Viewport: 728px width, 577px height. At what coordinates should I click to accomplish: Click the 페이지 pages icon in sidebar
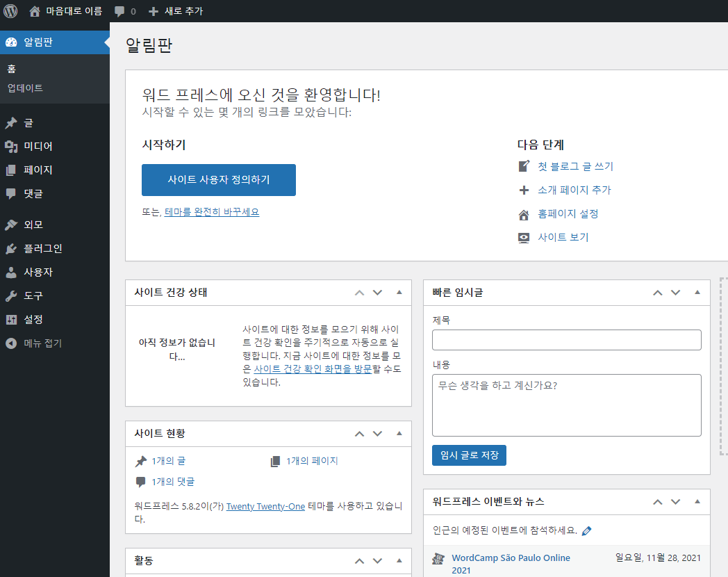[x=11, y=170]
